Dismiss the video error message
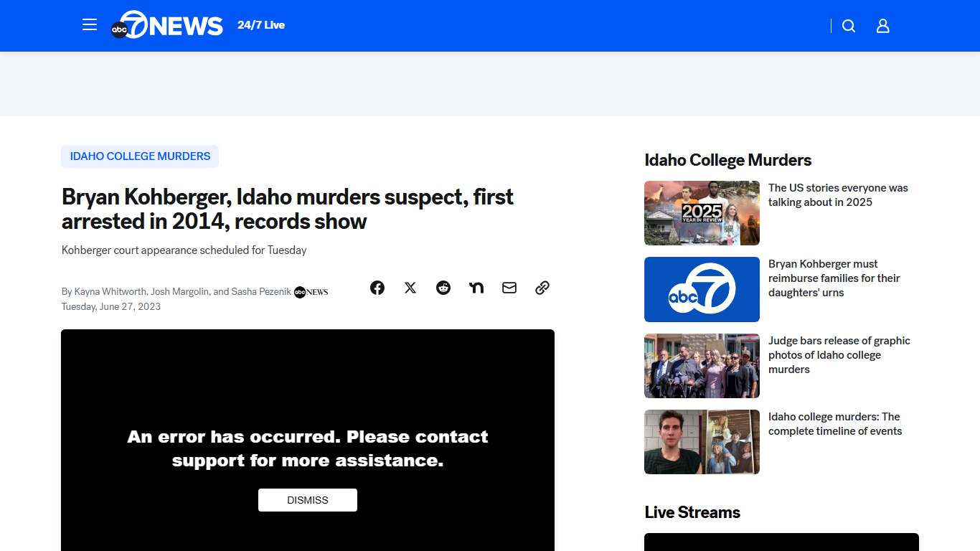980x551 pixels. click(x=307, y=500)
